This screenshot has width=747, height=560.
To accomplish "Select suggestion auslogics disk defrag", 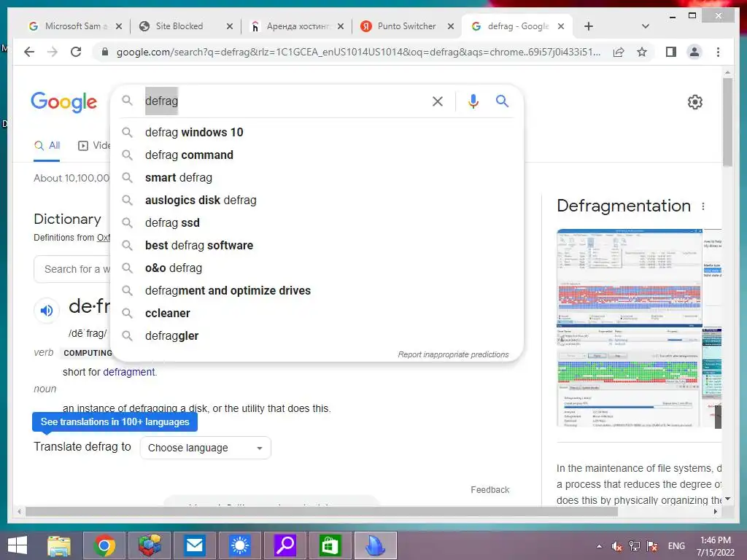I will (317, 200).
